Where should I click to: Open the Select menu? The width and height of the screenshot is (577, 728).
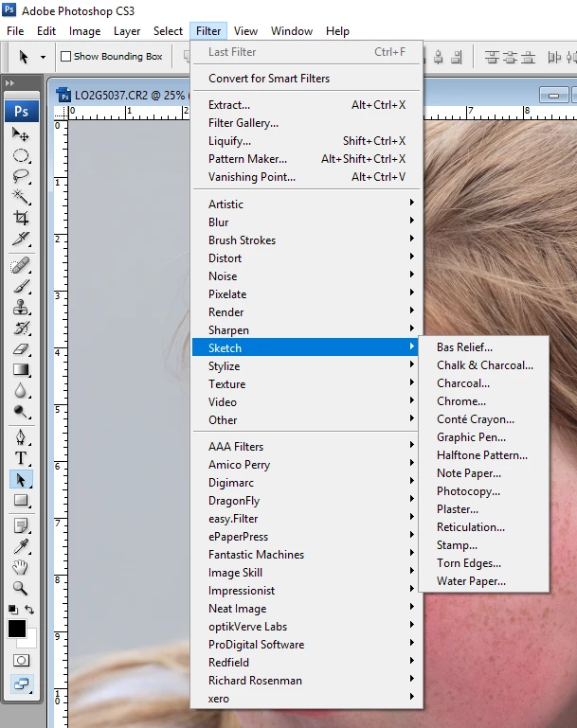pos(169,31)
